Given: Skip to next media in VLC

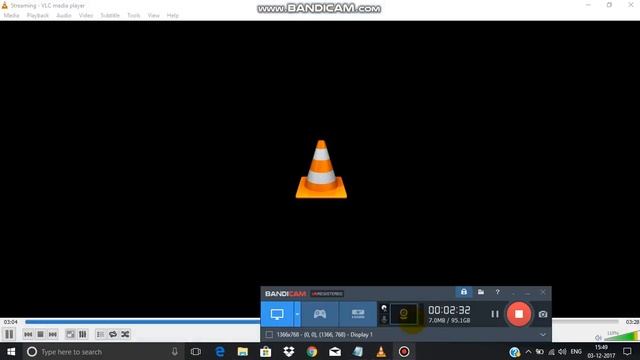Looking at the screenshot, I should 53,334.
